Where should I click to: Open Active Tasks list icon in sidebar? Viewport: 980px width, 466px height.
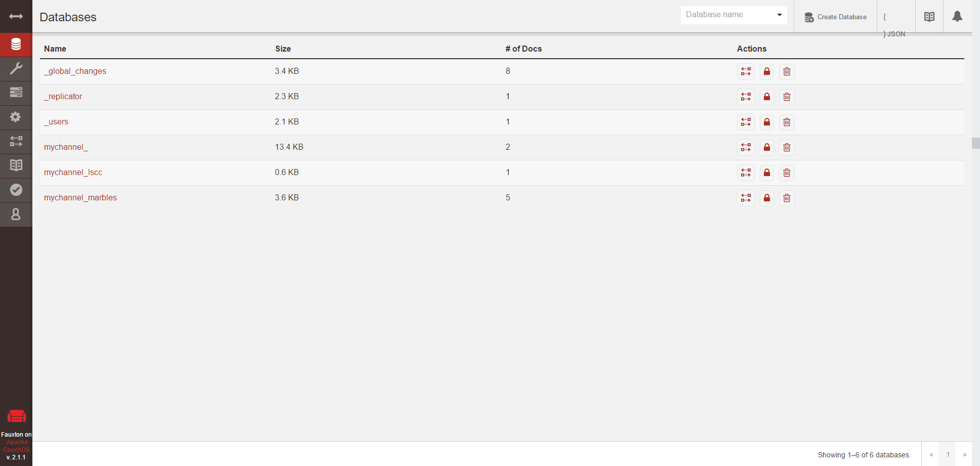tap(16, 93)
